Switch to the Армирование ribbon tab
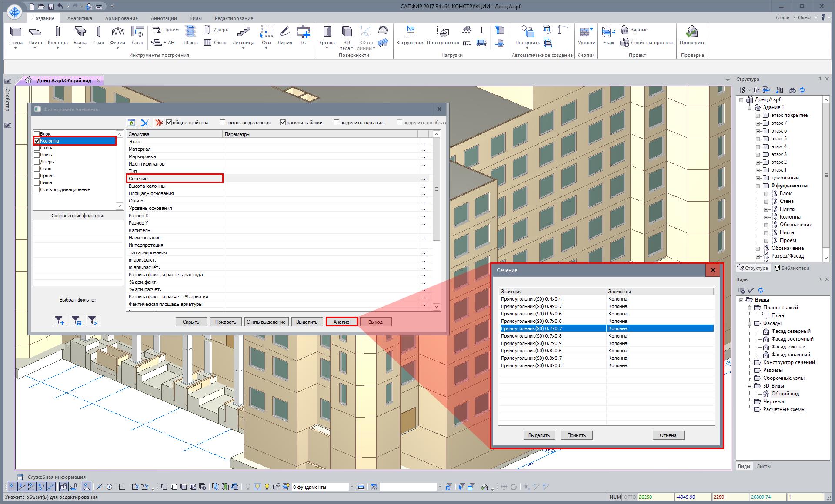Image resolution: width=835 pixels, height=504 pixels. pyautogui.click(x=121, y=18)
